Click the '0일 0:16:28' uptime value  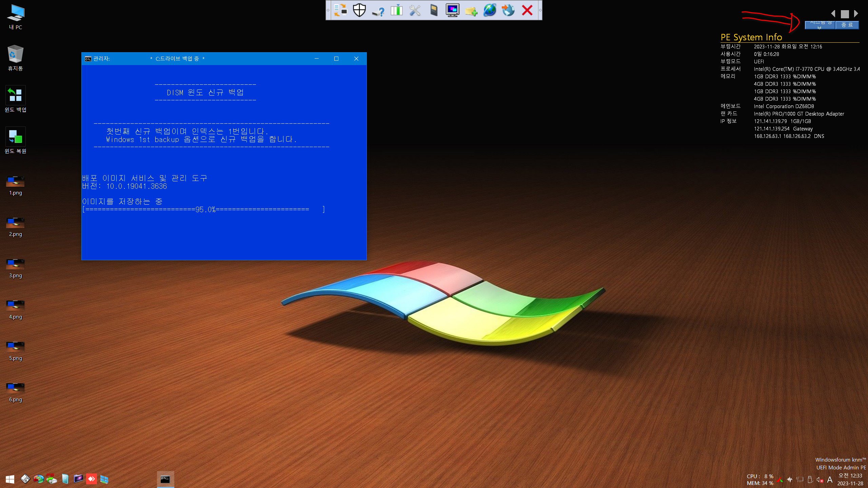pos(766,54)
